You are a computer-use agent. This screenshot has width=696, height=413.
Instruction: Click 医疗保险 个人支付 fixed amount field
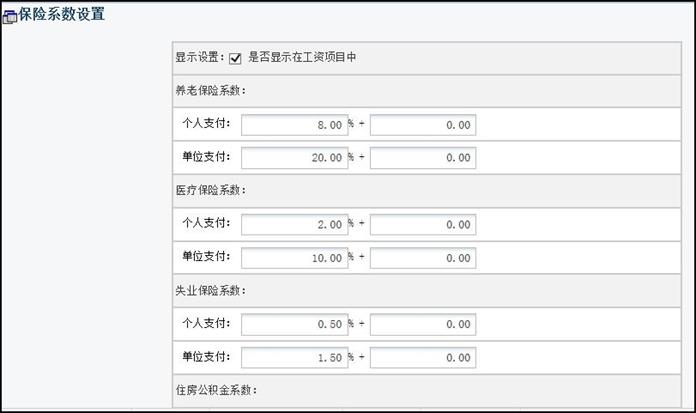pos(423,225)
